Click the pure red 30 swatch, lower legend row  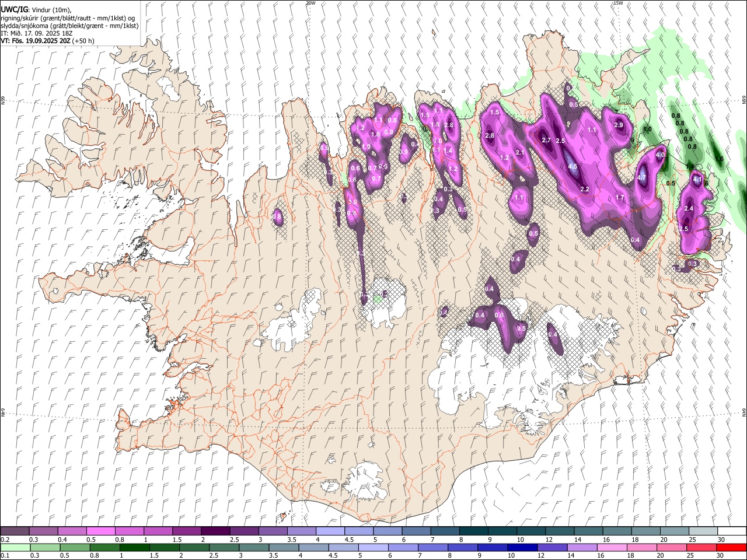(x=732, y=547)
